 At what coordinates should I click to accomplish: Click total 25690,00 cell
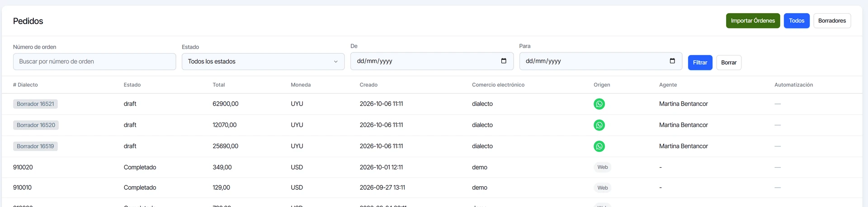(x=226, y=146)
